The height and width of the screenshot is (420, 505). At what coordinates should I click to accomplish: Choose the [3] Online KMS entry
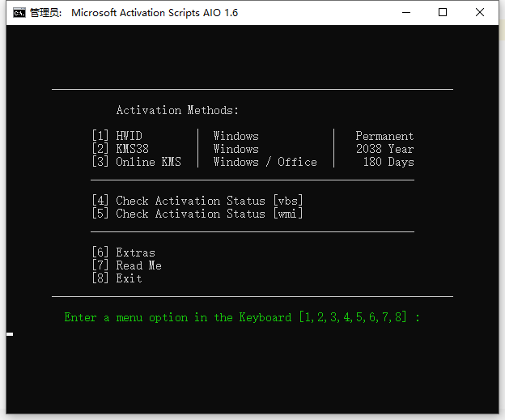tap(136, 162)
